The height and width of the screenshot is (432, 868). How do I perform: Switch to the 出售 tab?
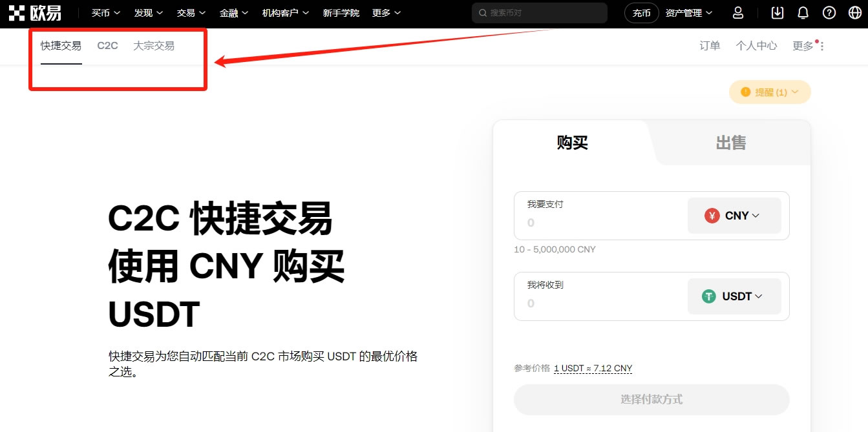(x=731, y=143)
